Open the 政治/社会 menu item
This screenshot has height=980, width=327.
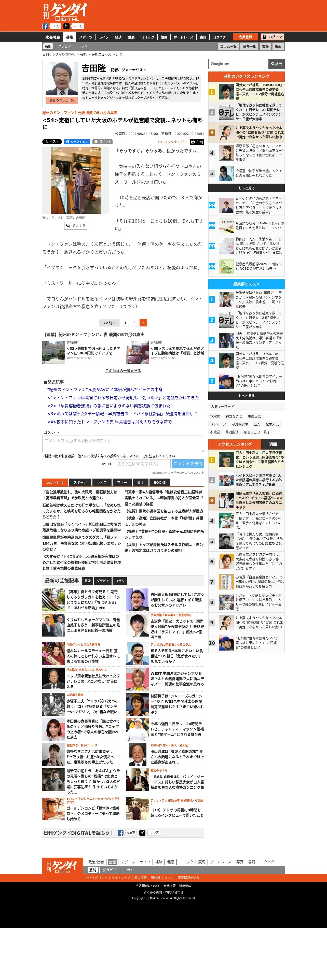tap(52, 37)
